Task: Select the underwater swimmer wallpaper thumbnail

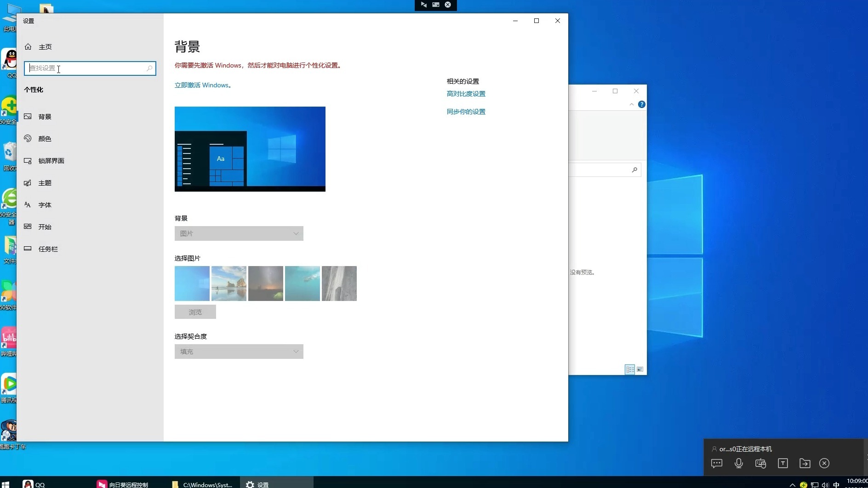Action: 303,284
